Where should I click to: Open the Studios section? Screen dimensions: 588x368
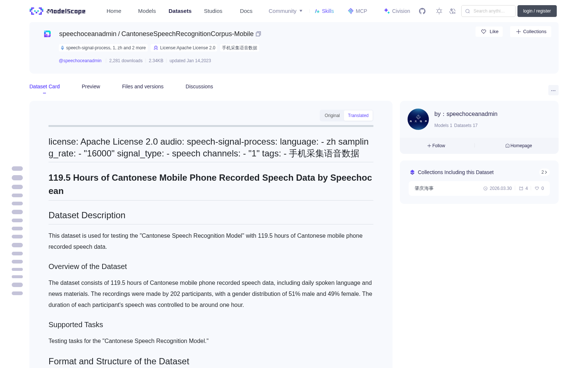(x=213, y=11)
